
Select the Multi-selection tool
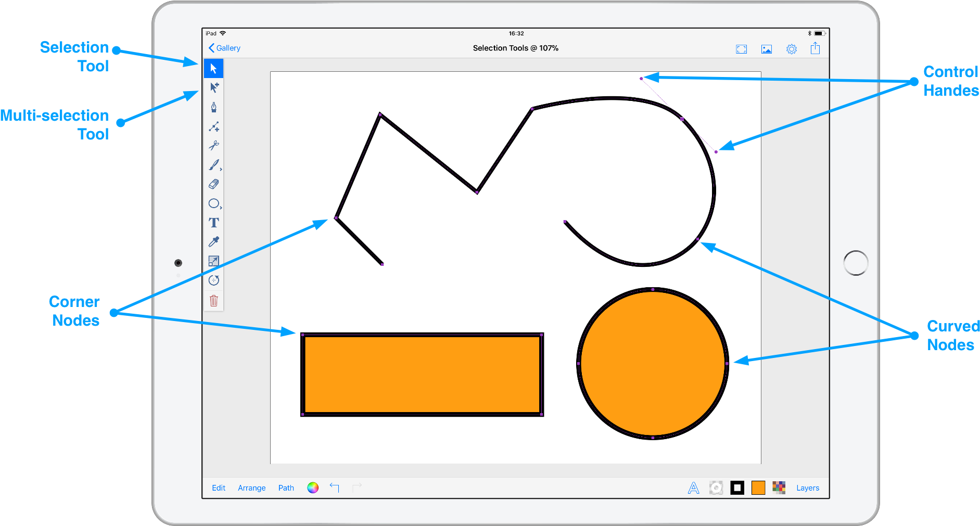(x=213, y=87)
